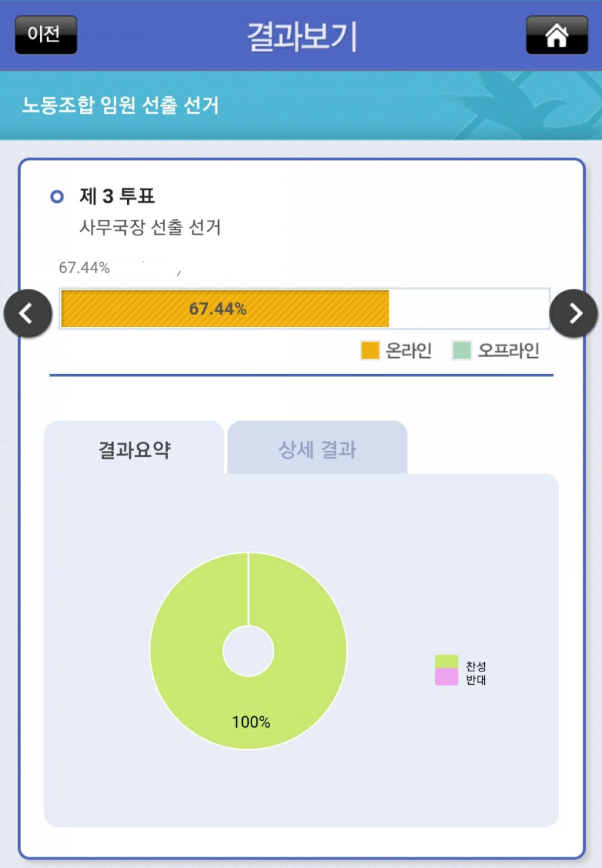Click the blue circle bullet beside 제 3 투표
Viewport: 602px width, 868px height.
(x=58, y=197)
